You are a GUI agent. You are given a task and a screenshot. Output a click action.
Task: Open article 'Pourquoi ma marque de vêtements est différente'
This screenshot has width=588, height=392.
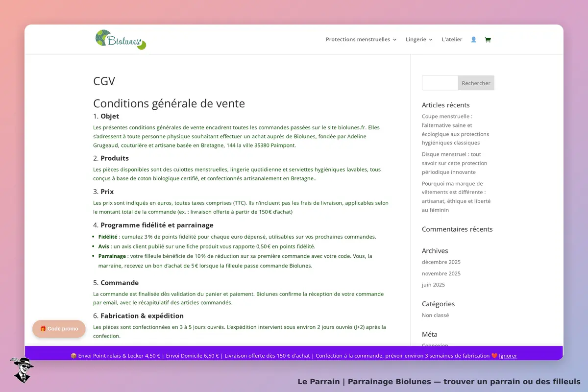[456, 196]
